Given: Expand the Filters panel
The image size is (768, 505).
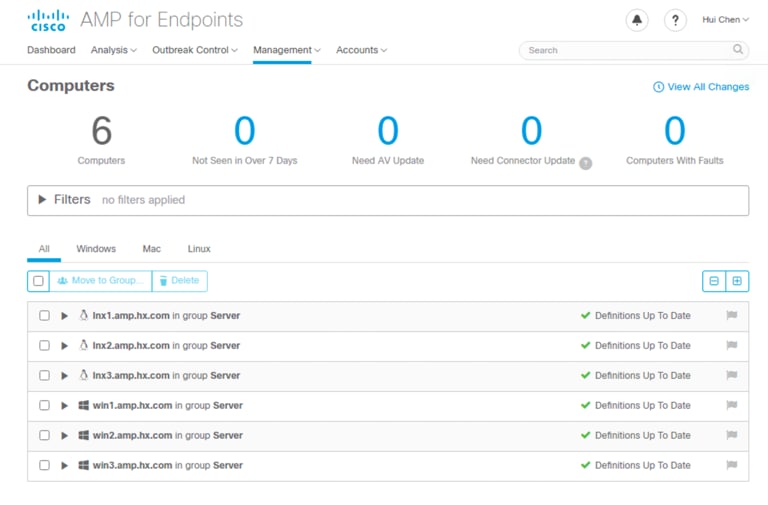Looking at the screenshot, I should pos(42,199).
